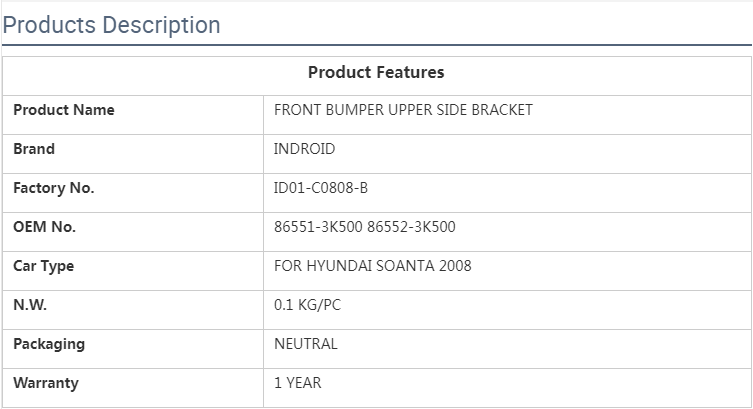This screenshot has width=753, height=409.
Task: Click the Products Description heading
Action: (x=111, y=25)
